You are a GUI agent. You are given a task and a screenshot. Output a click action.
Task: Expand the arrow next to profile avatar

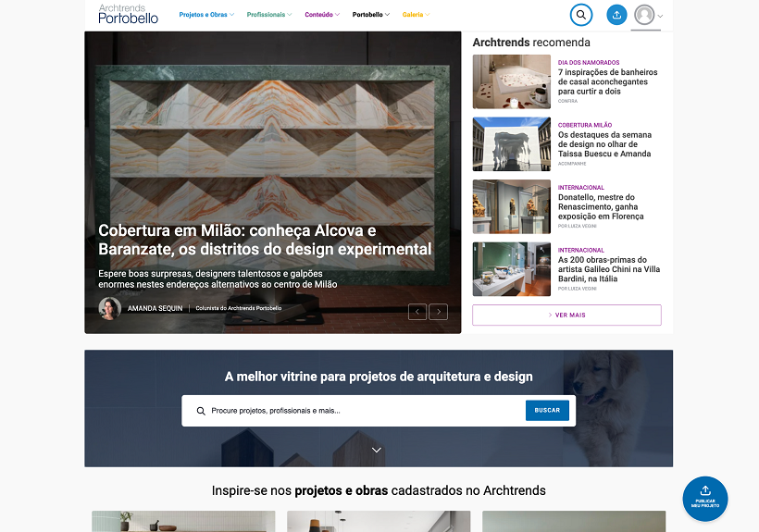click(660, 16)
